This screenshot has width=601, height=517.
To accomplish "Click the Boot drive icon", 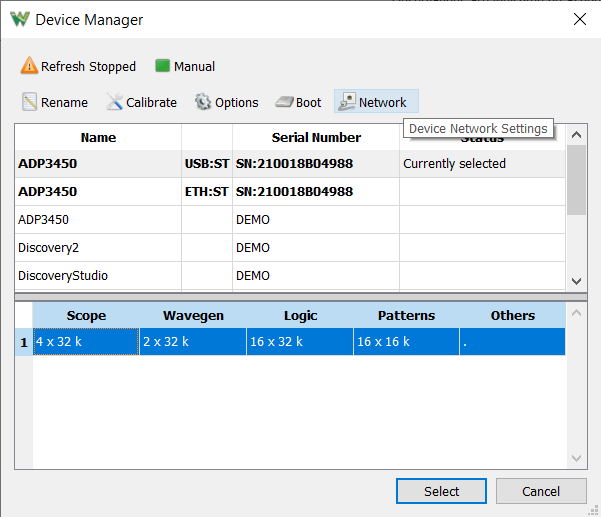I will point(284,102).
